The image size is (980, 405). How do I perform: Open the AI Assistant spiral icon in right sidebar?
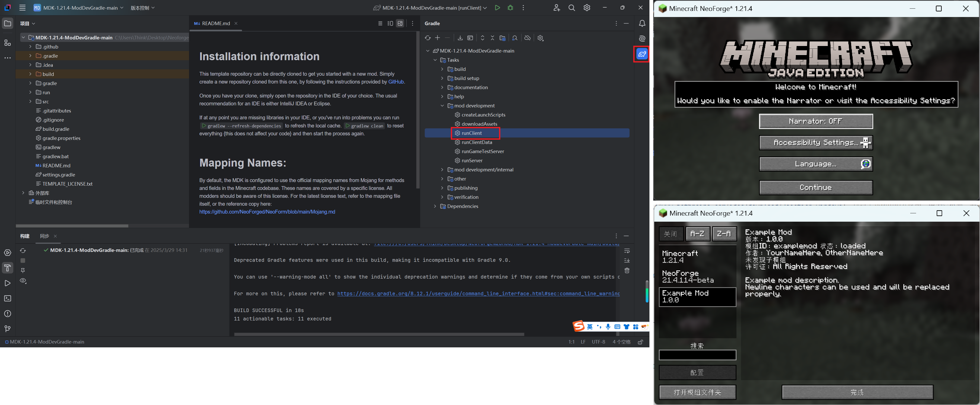642,38
